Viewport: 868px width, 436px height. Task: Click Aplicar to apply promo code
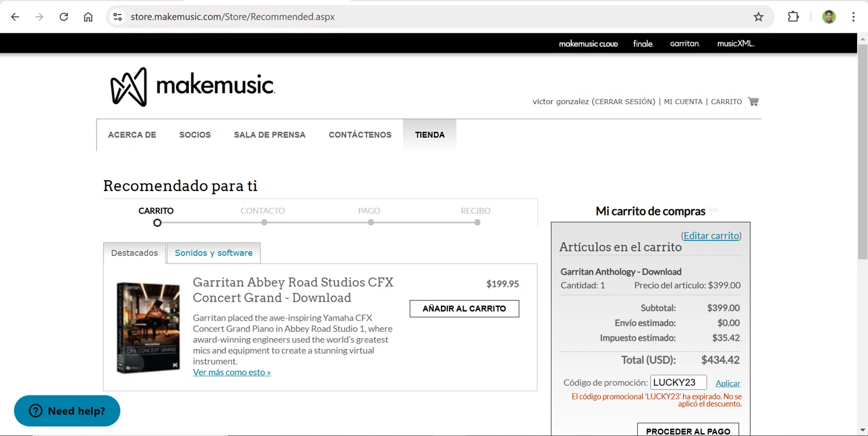(x=728, y=383)
